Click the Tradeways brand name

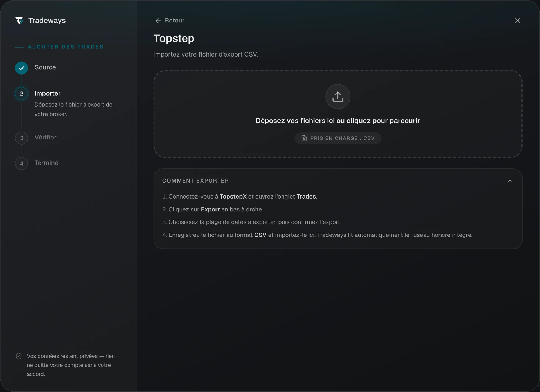47,21
